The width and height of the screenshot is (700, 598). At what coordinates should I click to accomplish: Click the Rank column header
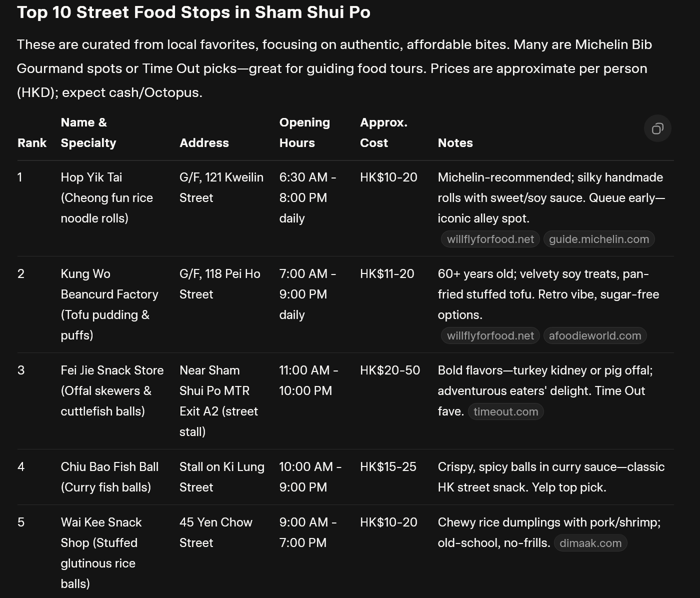point(32,143)
